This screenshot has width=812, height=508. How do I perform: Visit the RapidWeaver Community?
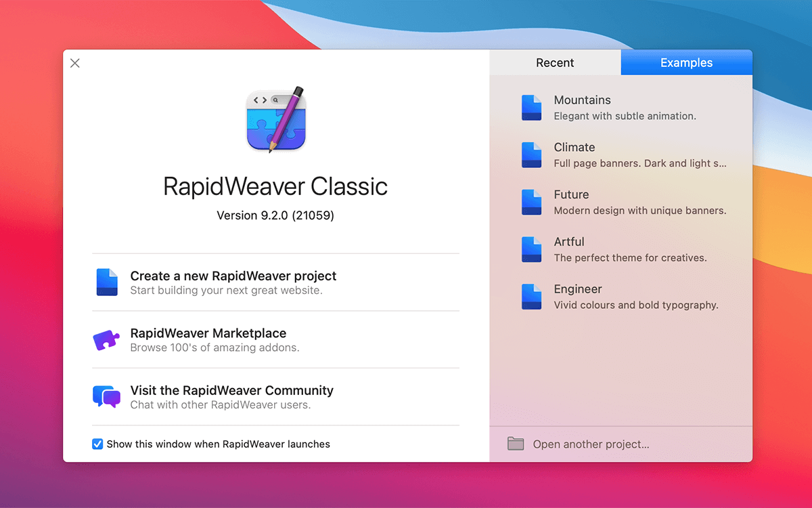point(275,396)
